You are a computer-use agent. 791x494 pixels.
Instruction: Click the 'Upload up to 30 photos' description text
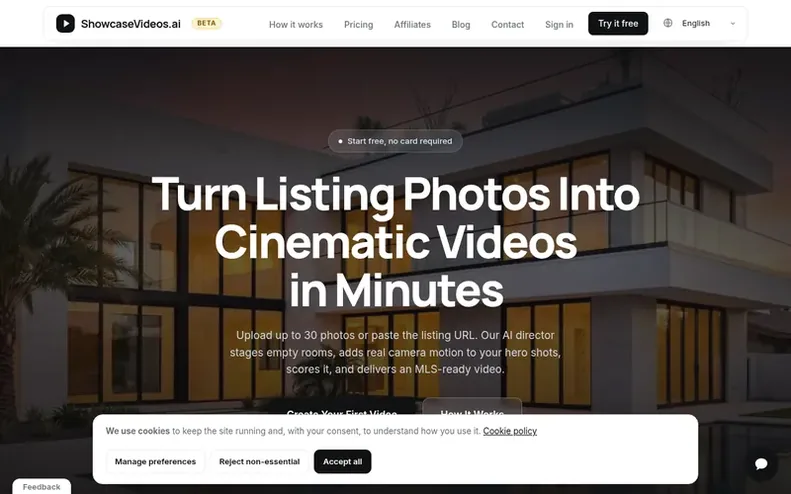pyautogui.click(x=395, y=352)
